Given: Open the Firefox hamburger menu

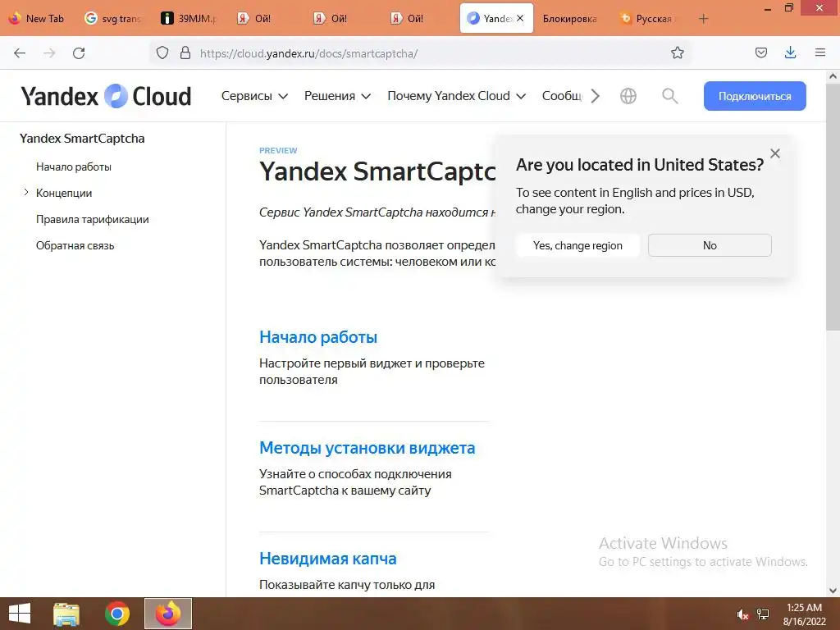Looking at the screenshot, I should click(819, 52).
